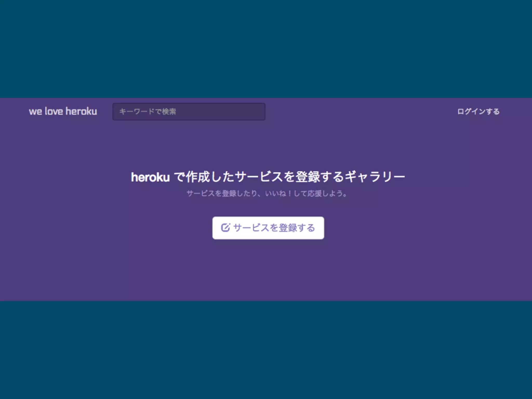Click the サービス word in headline
This screenshot has width=532, height=399.
tap(259, 177)
